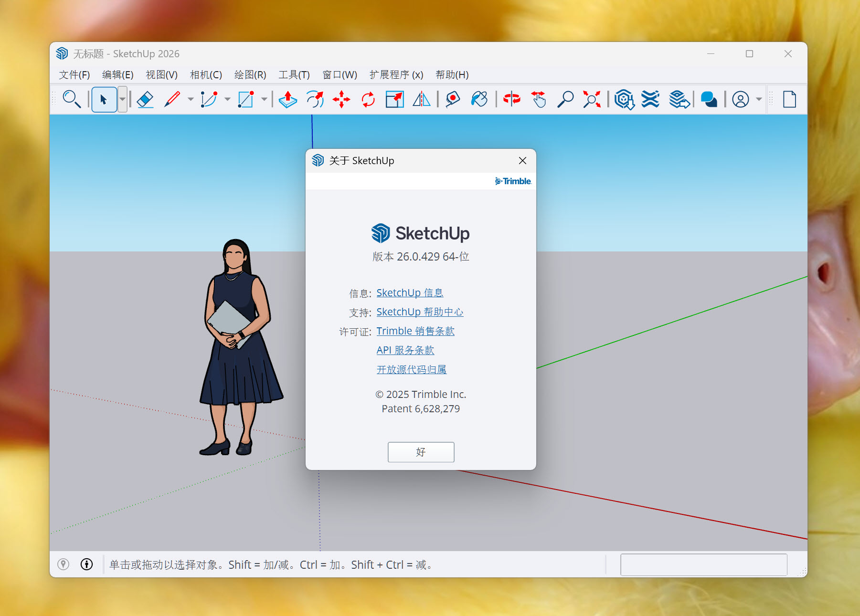Close the 关于 SketchUp dialog
The width and height of the screenshot is (860, 616).
pyautogui.click(x=522, y=161)
